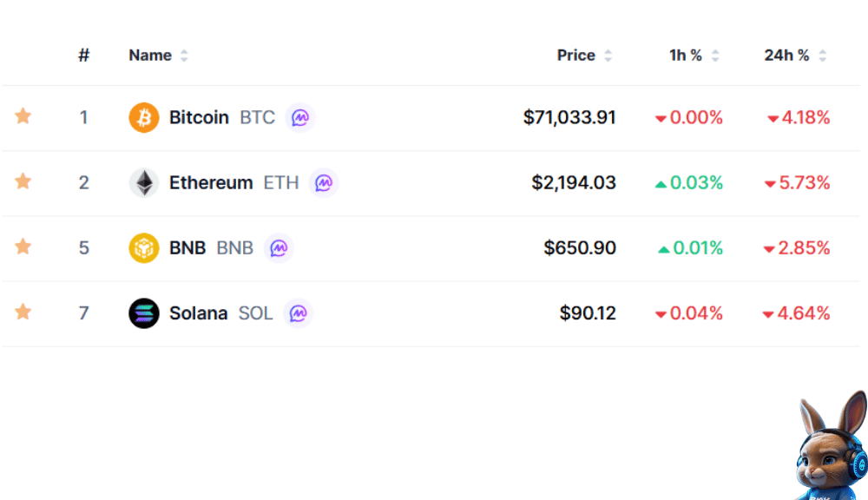
Task: Open the Solana SOL coin page link
Action: (198, 312)
